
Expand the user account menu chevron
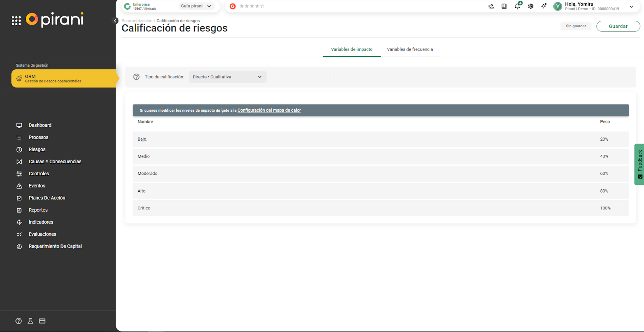631,6
